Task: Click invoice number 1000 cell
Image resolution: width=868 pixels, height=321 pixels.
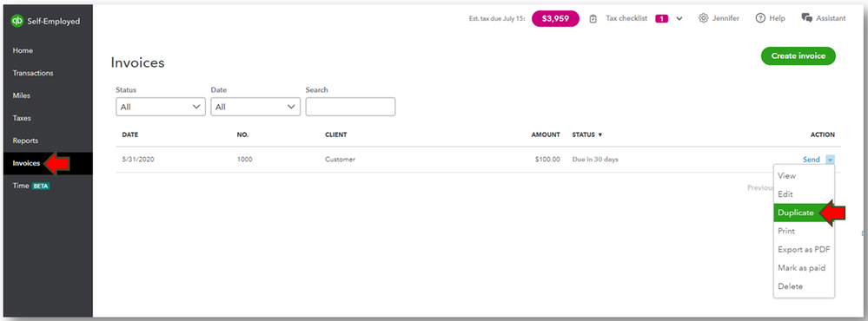Action: (244, 160)
